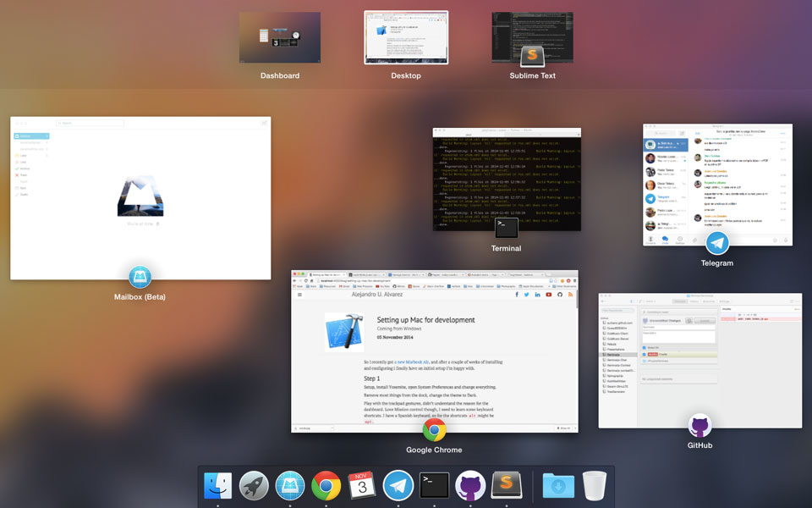This screenshot has width=812, height=508.
Task: Select the Telegram chat window
Action: point(717,185)
